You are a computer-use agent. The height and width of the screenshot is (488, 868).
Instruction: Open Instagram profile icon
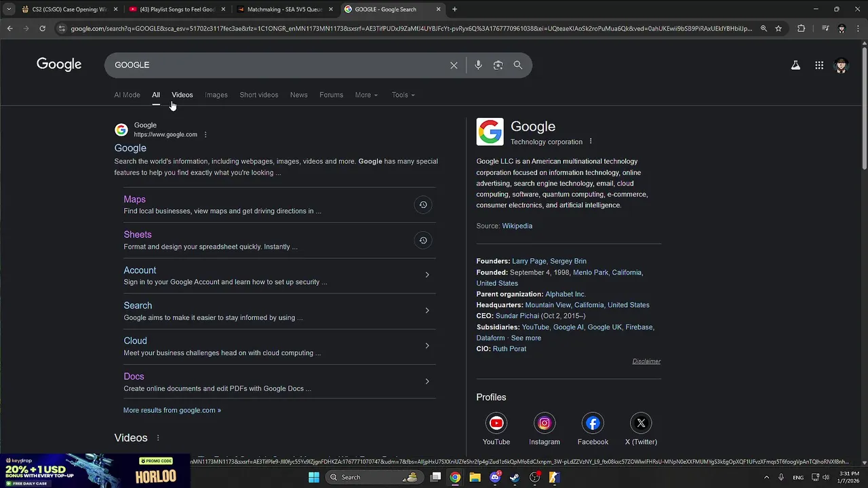pos(545,423)
